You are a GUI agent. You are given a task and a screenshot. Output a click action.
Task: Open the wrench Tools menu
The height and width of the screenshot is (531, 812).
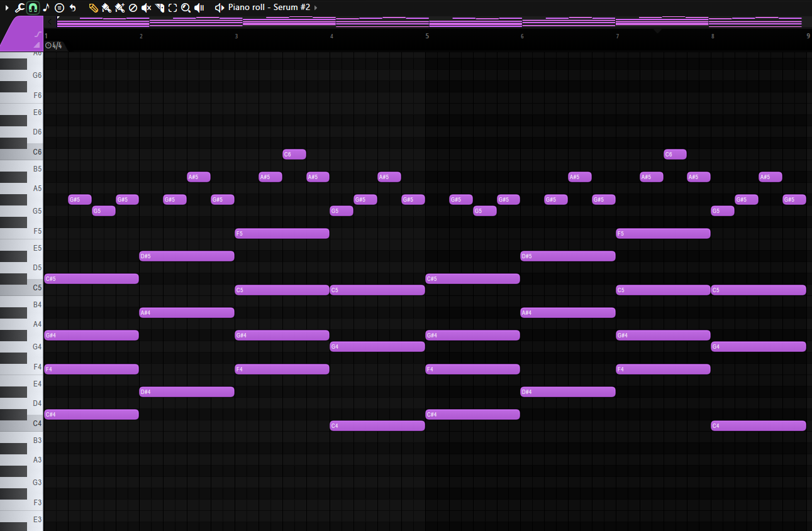coord(19,8)
